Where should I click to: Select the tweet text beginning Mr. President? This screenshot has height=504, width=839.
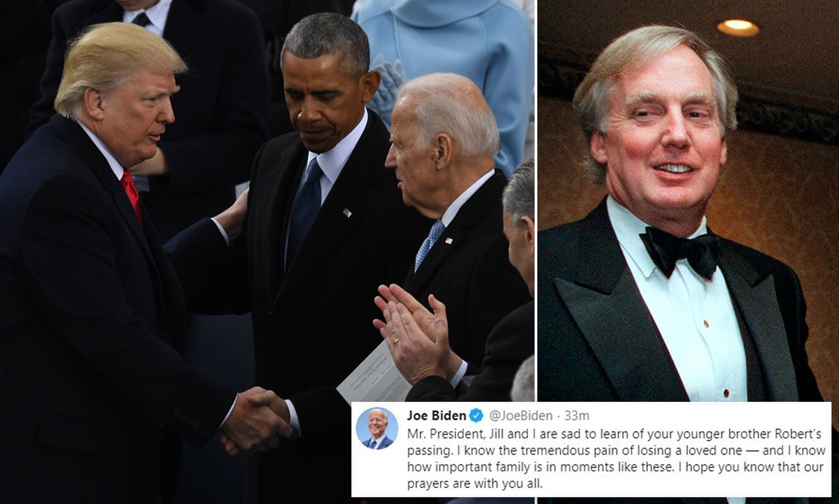(x=616, y=459)
